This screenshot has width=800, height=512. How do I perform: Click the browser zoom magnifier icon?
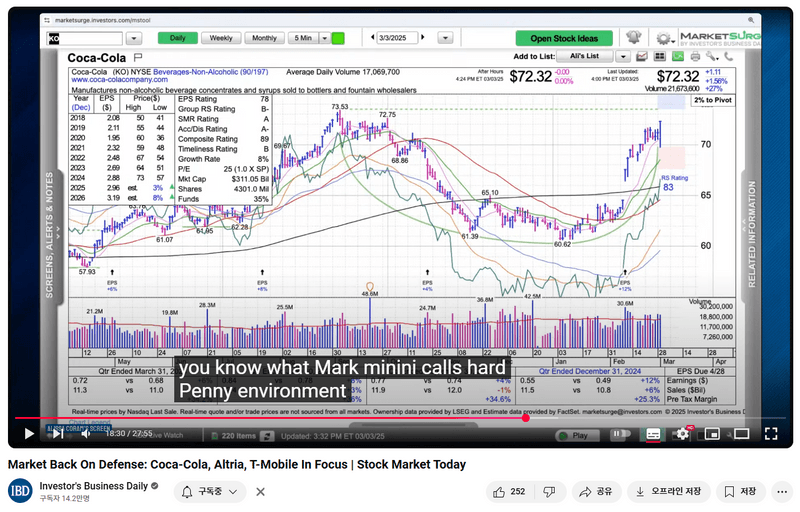(x=751, y=20)
